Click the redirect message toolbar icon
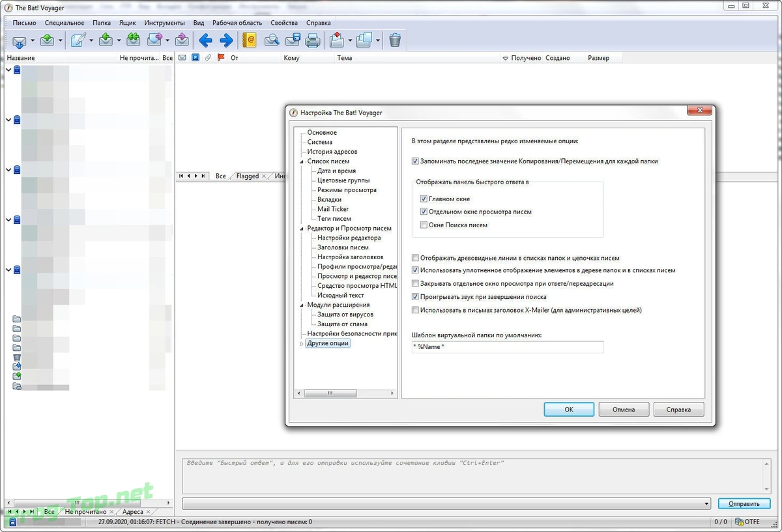Image resolution: width=782 pixels, height=532 pixels. (182, 40)
